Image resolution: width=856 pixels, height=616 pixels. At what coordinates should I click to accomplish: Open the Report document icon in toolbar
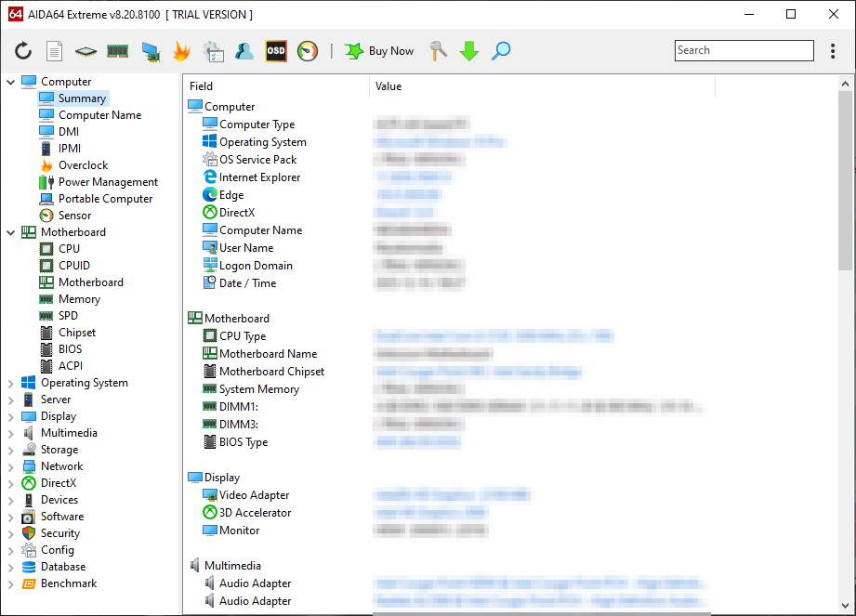tap(55, 51)
